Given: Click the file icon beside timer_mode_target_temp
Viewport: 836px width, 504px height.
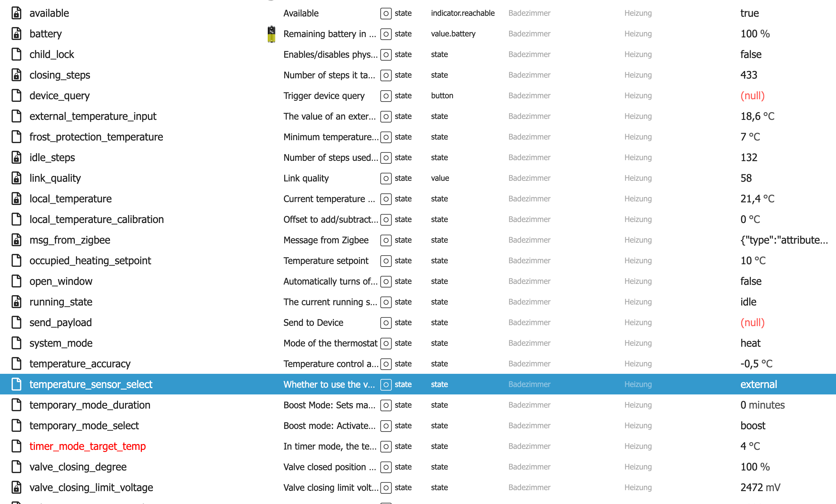Looking at the screenshot, I should point(16,446).
